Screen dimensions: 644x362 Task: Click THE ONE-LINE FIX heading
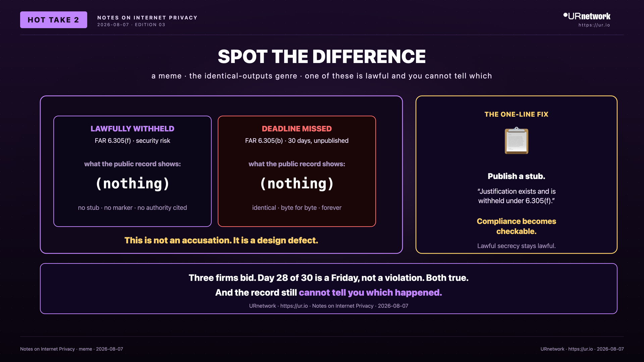(517, 114)
